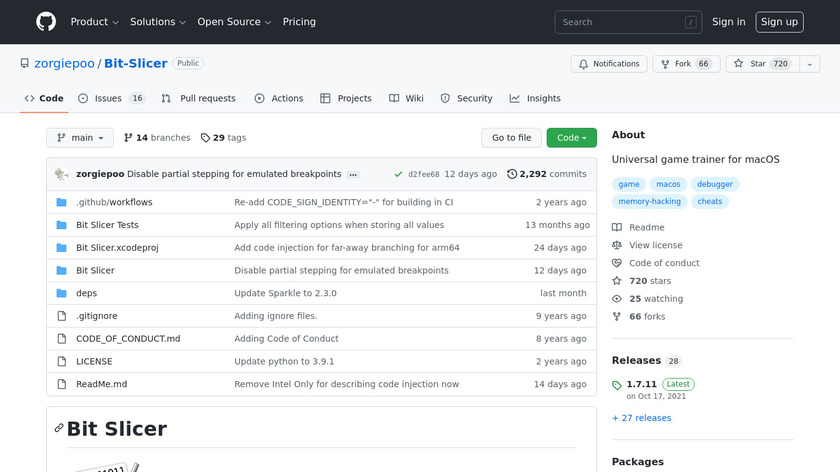The width and height of the screenshot is (840, 472).
Task: Open the Wiki tab
Action: pyautogui.click(x=406, y=99)
